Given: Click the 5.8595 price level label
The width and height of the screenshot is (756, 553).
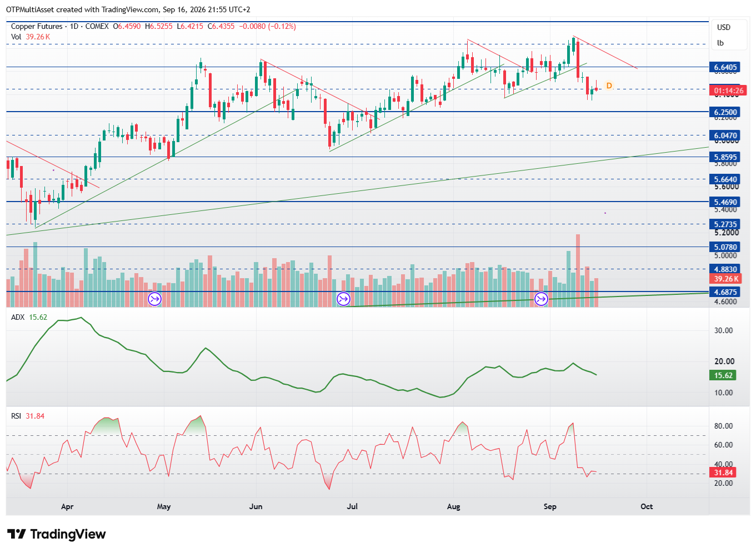Looking at the screenshot, I should coord(725,157).
